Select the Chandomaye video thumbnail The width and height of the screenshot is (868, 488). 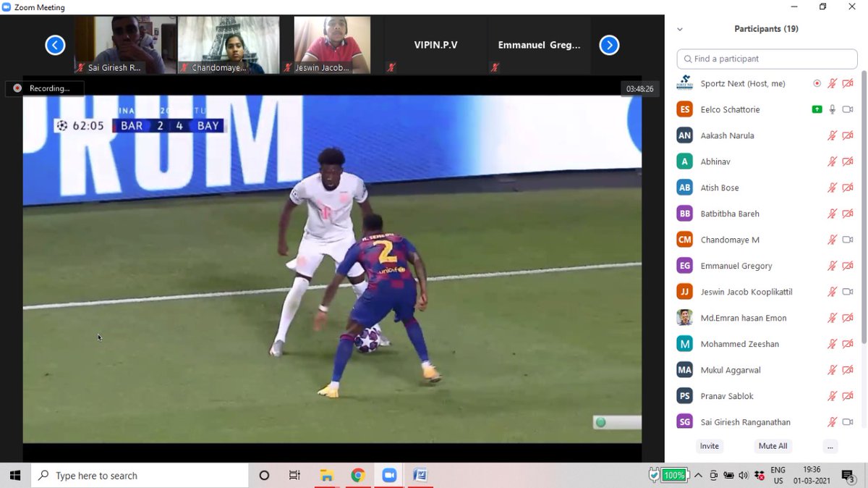click(x=229, y=46)
